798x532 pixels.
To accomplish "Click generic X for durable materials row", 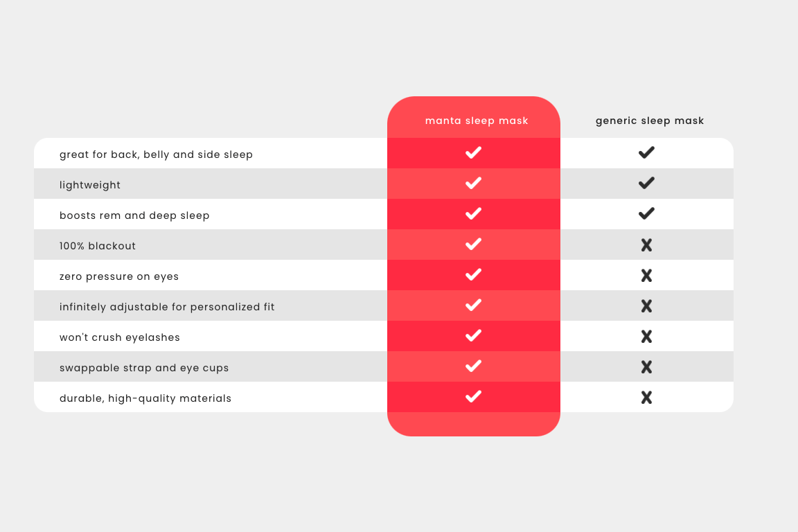I will click(646, 398).
